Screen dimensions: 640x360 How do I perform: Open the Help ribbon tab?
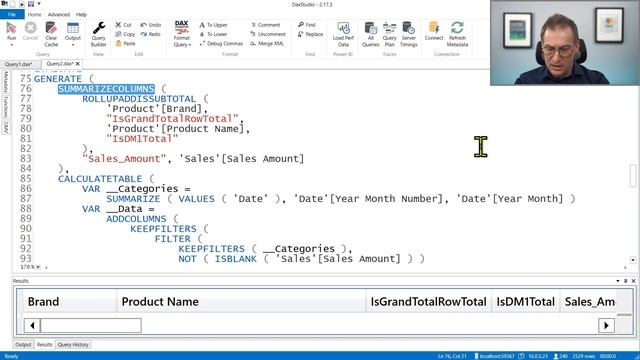pos(81,14)
